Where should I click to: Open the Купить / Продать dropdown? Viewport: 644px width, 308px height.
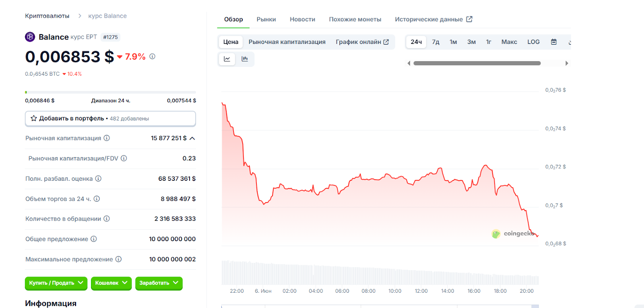56,283
